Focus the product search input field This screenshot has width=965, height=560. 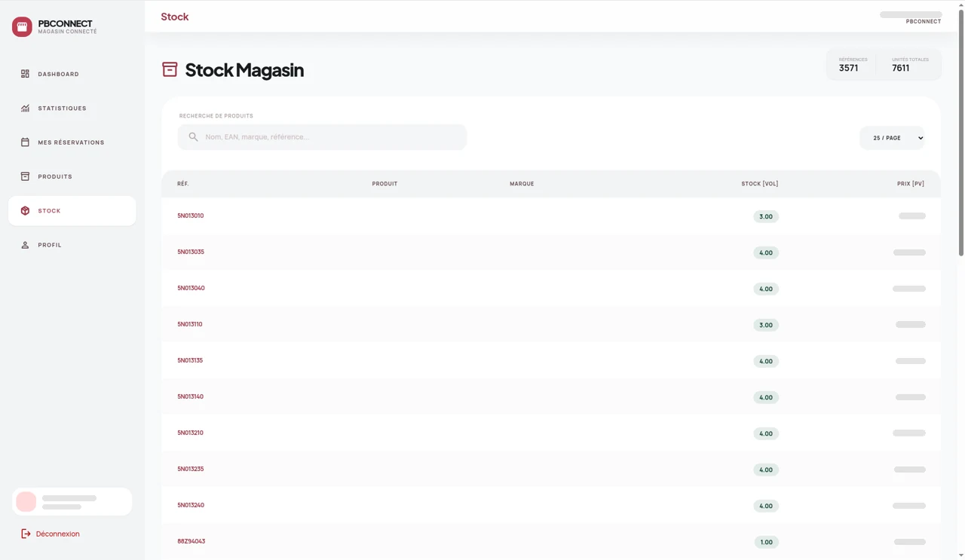pos(322,137)
